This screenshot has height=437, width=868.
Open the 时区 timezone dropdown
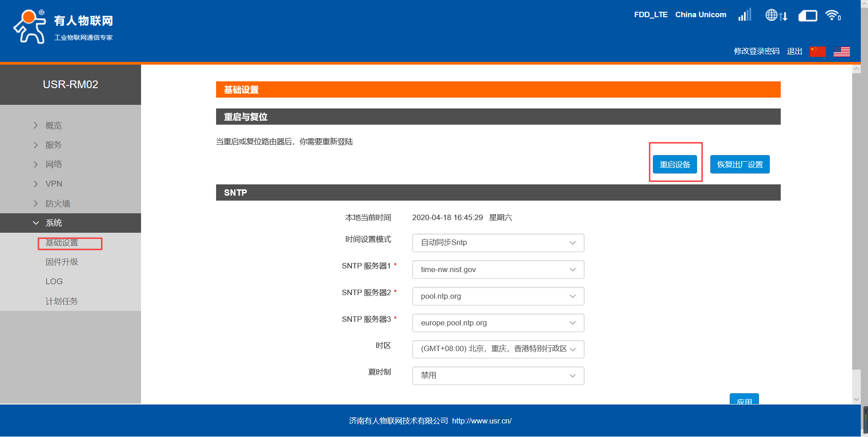(498, 349)
